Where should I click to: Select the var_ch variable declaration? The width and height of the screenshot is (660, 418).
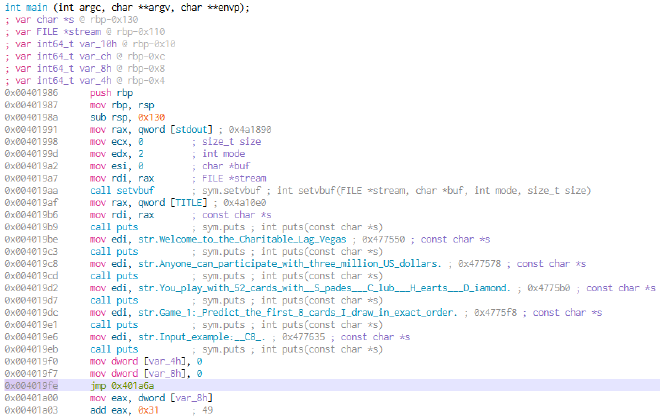(85, 56)
